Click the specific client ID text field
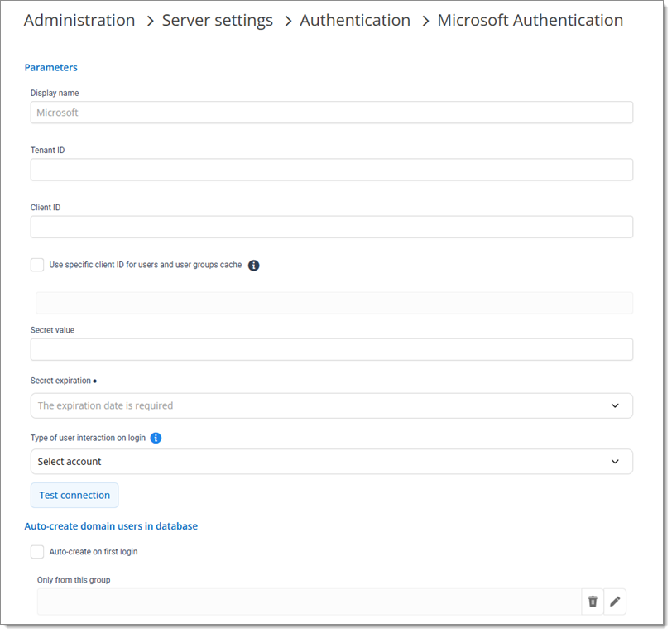Image resolution: width=672 pixels, height=633 pixels. [334, 303]
